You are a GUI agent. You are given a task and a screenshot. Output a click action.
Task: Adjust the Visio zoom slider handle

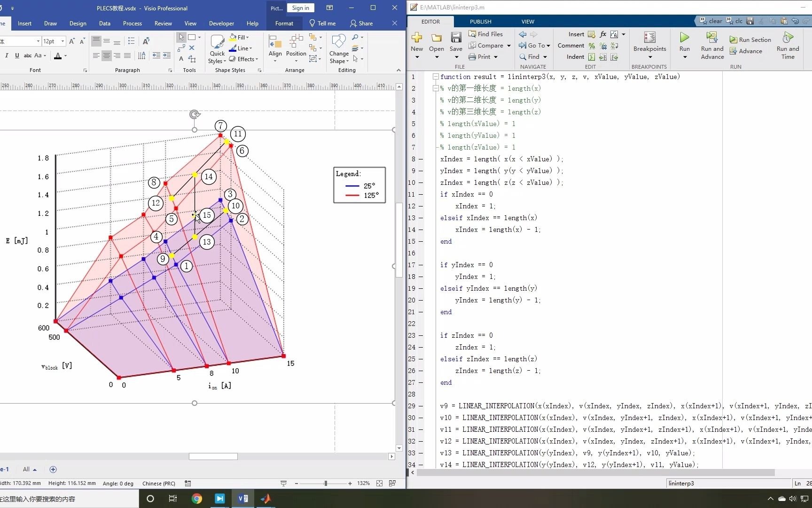click(326, 484)
